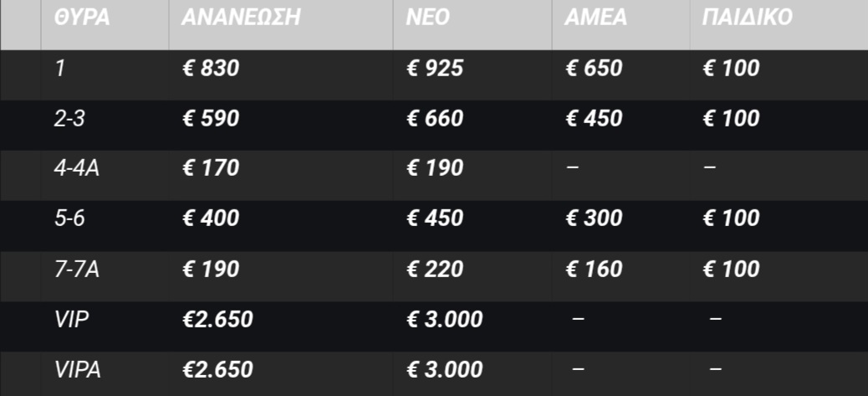This screenshot has width=868, height=396.
Task: Click the VIPA row label
Action: point(78,369)
